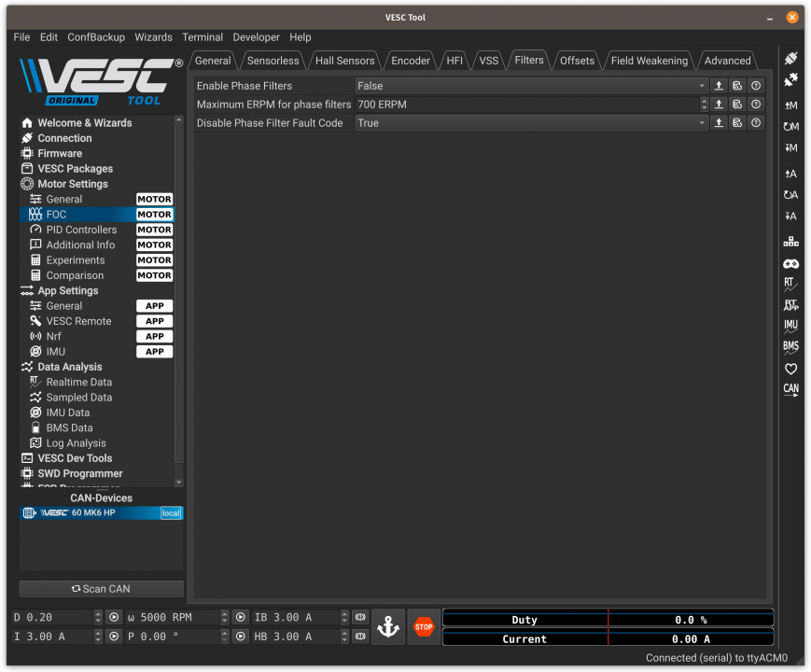Click the write motor configuration icon (↓M)

[x=790, y=148]
